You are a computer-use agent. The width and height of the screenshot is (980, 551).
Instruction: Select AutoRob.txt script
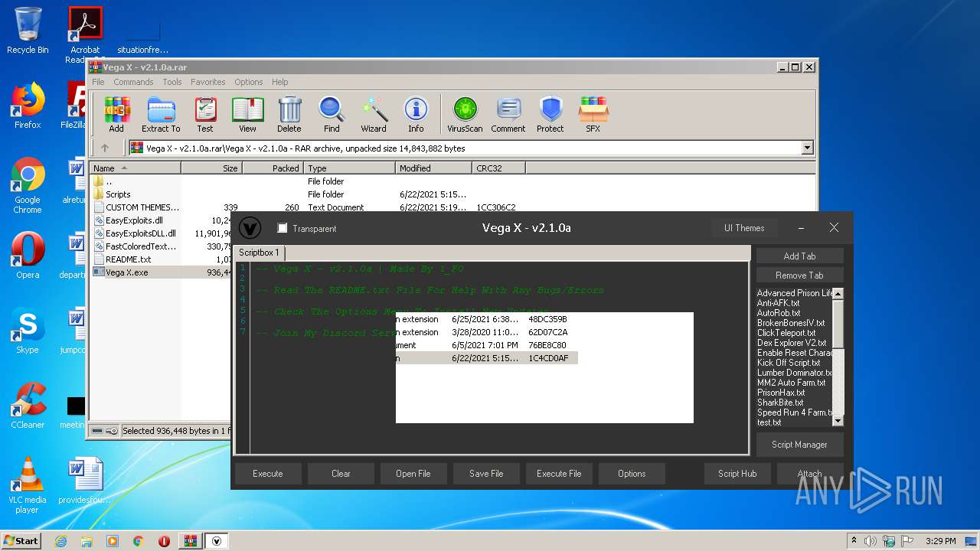(x=779, y=313)
